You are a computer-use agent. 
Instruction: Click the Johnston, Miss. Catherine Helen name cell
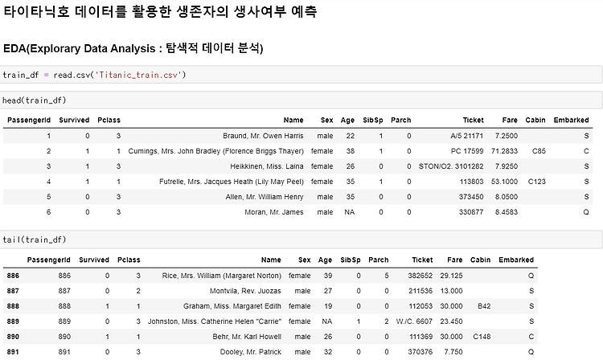[215, 321]
